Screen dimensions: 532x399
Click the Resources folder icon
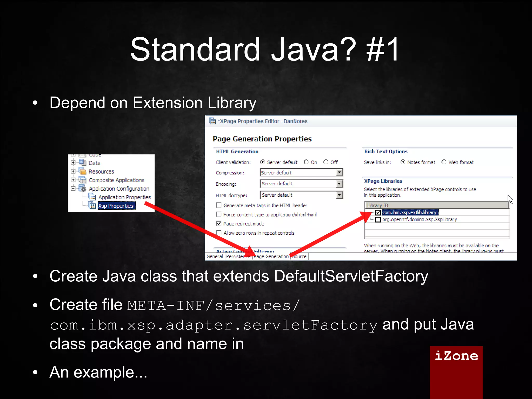click(82, 171)
